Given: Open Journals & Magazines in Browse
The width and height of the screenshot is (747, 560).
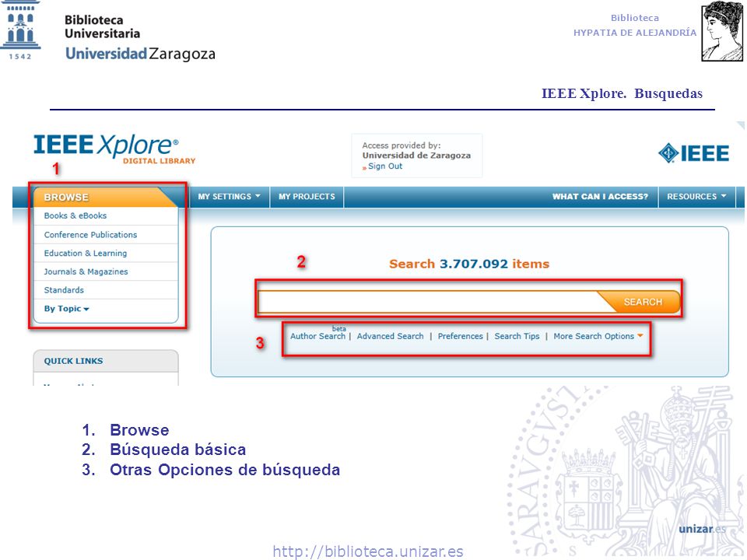Looking at the screenshot, I should click(x=86, y=271).
